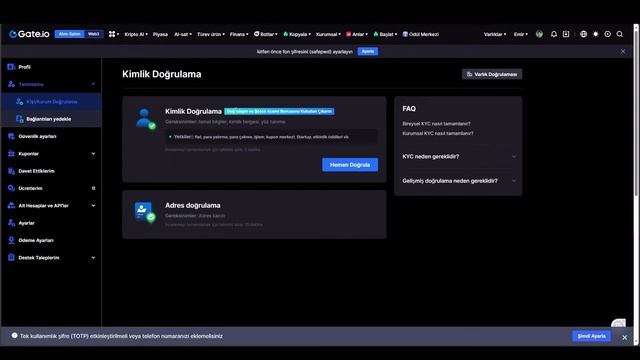Open the chat support widget
Image resolution: width=640 pixels, height=360 pixels.
[x=618, y=323]
